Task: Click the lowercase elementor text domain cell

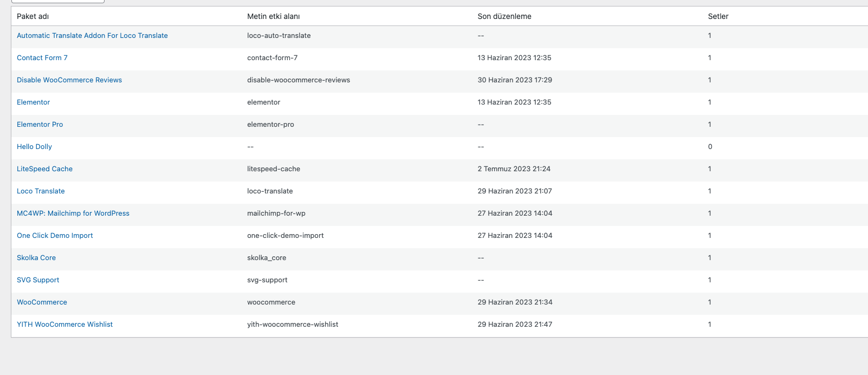Action: (264, 102)
